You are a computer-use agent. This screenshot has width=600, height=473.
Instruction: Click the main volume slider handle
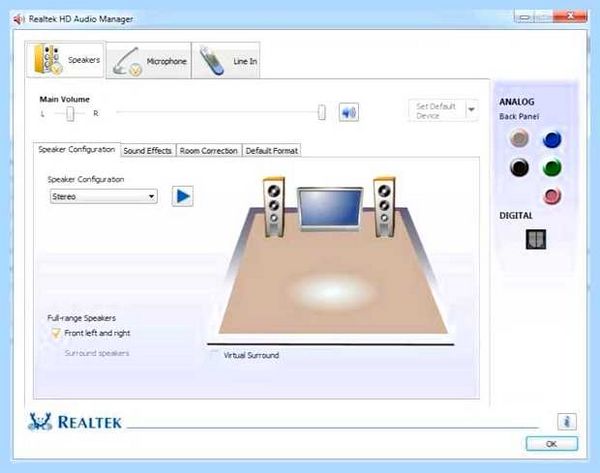coord(322,113)
